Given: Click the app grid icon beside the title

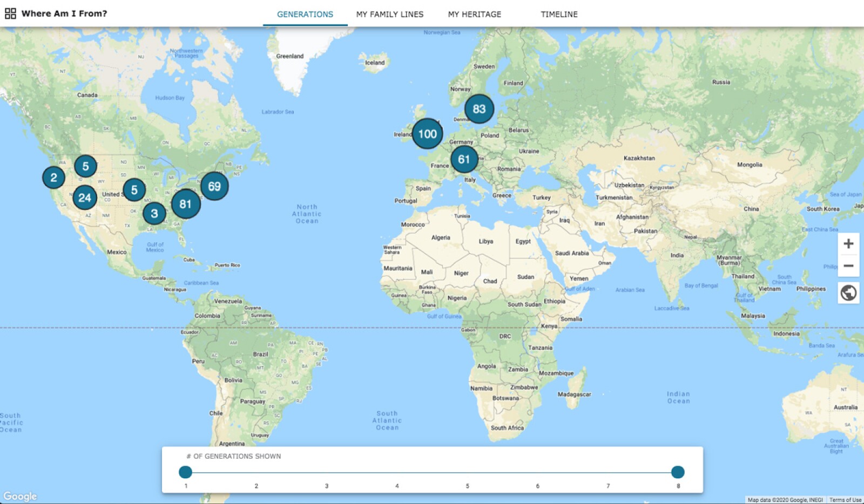Looking at the screenshot, I should pyautogui.click(x=10, y=13).
